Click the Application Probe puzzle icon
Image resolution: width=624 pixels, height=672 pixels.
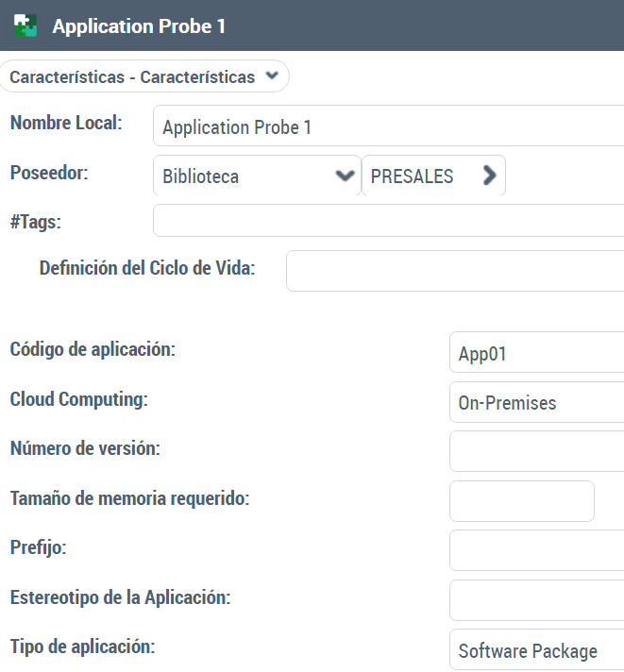[25, 25]
